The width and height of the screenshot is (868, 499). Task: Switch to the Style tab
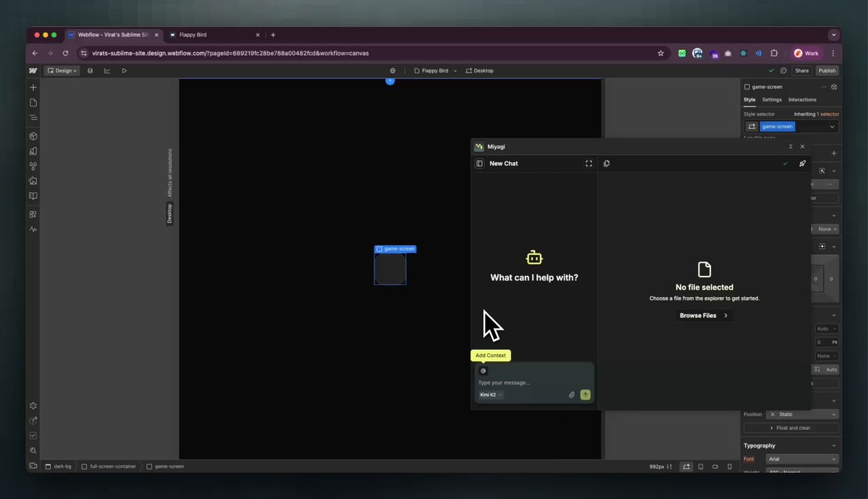pyautogui.click(x=749, y=100)
